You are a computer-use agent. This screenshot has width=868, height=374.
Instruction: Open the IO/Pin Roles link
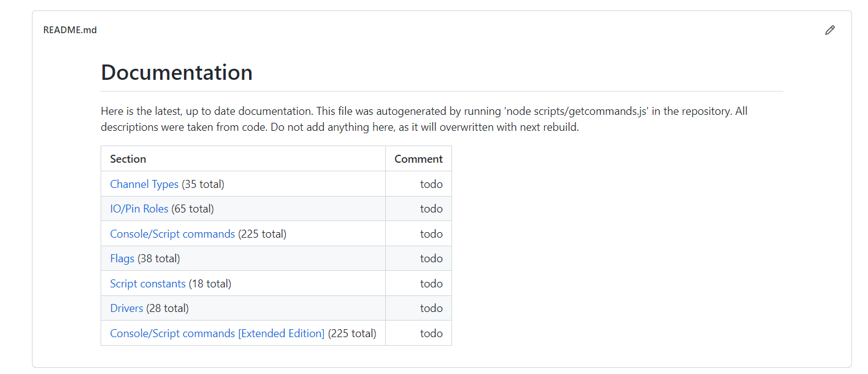139,209
